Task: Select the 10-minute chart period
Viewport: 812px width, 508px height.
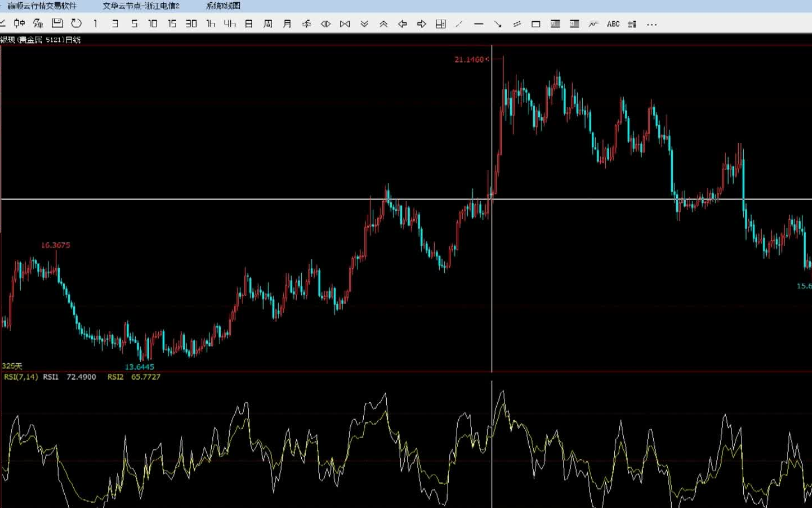Action: [x=153, y=23]
